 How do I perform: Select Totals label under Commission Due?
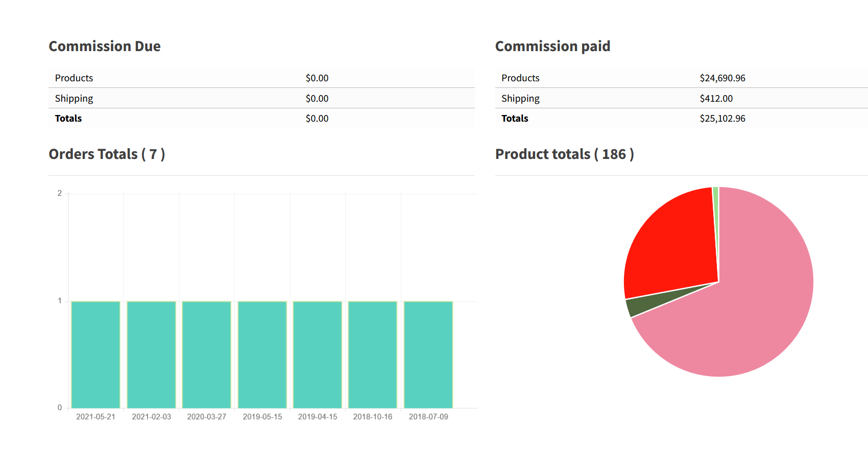pos(68,118)
